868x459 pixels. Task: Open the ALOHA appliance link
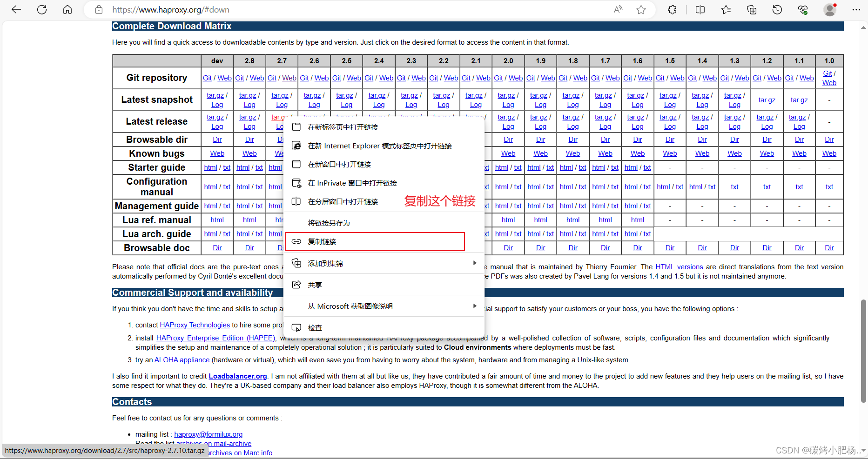click(182, 359)
